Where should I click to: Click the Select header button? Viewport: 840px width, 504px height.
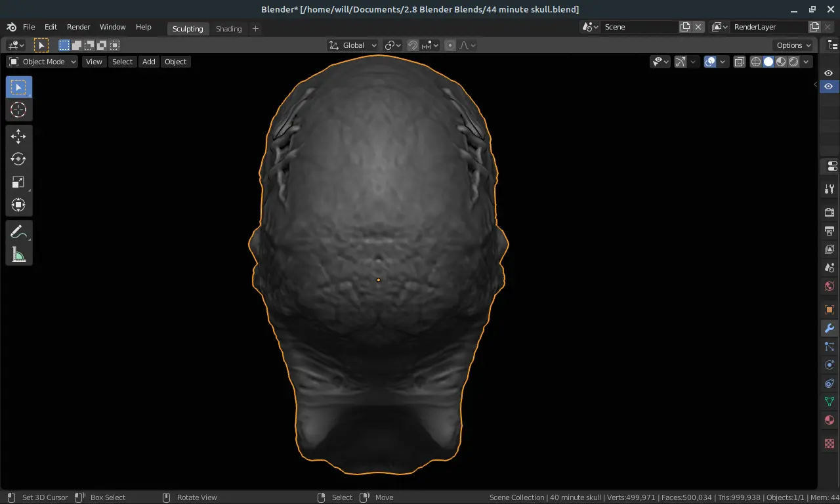[x=122, y=62]
